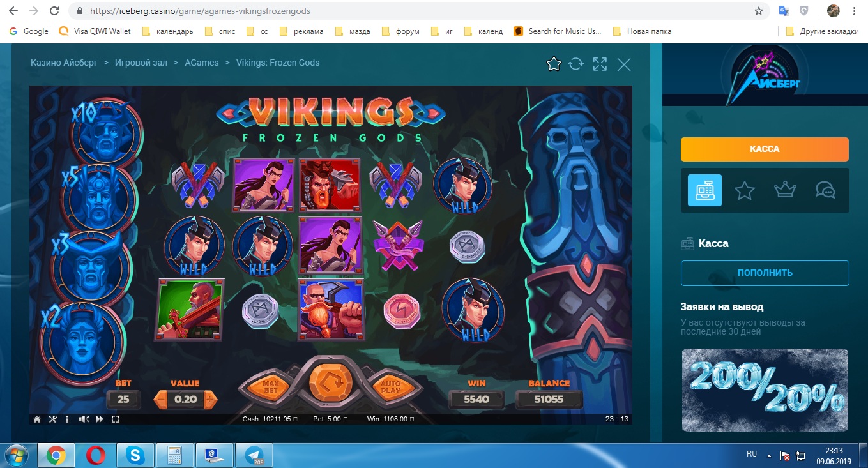This screenshot has width=868, height=468.
Task: Open календарь bookmarks folder
Action: (x=168, y=31)
